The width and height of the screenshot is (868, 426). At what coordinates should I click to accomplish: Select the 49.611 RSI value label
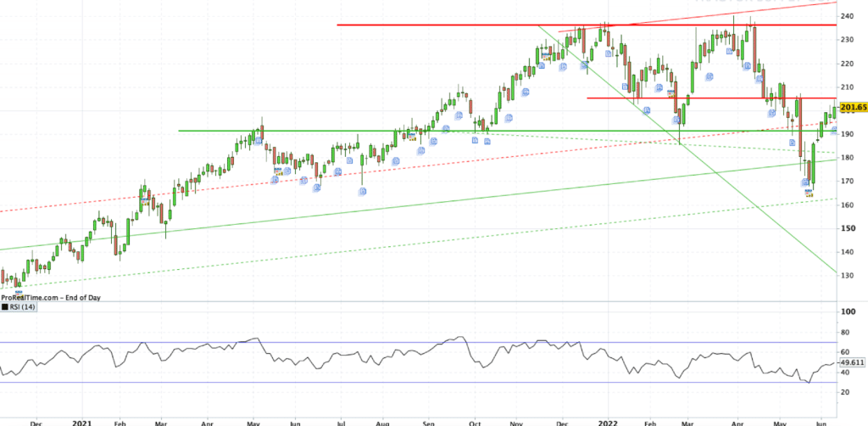pyautogui.click(x=851, y=362)
